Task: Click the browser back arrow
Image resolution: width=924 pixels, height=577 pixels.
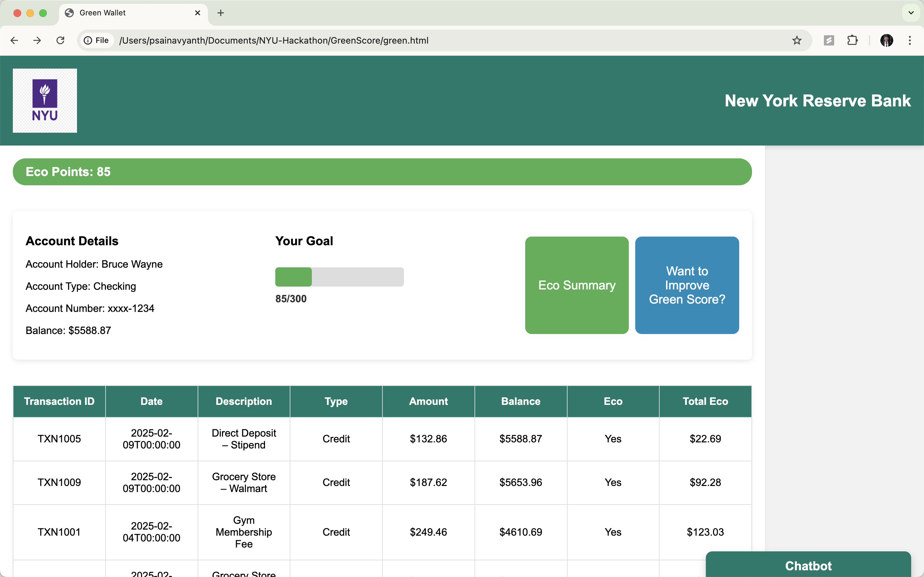Action: point(14,40)
